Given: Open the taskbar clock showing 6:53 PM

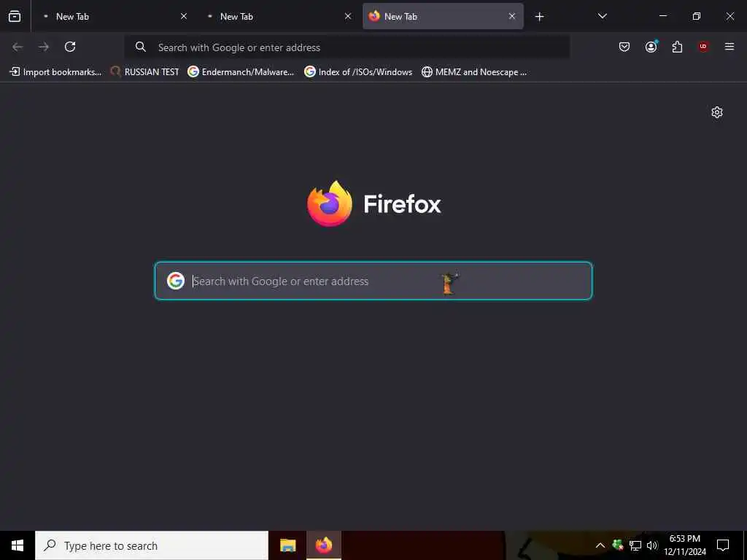Looking at the screenshot, I should coord(684,545).
